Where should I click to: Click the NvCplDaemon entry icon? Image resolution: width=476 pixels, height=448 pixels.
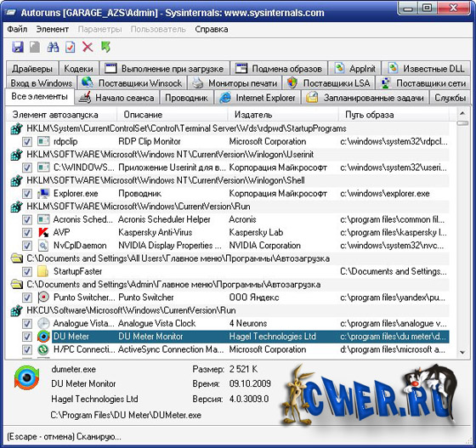[43, 245]
